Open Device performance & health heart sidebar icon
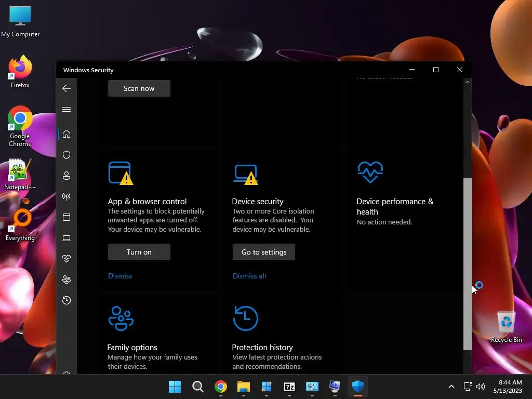 point(66,259)
